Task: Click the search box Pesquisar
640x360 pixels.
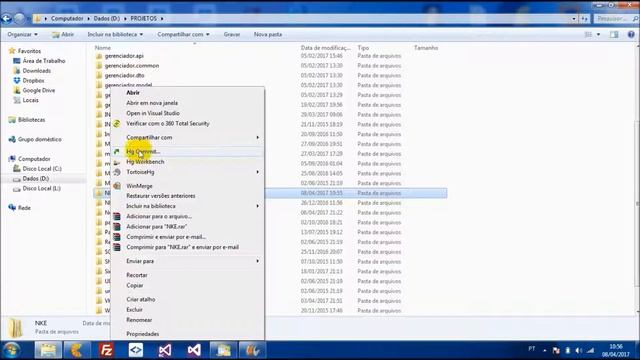Action: pyautogui.click(x=616, y=18)
